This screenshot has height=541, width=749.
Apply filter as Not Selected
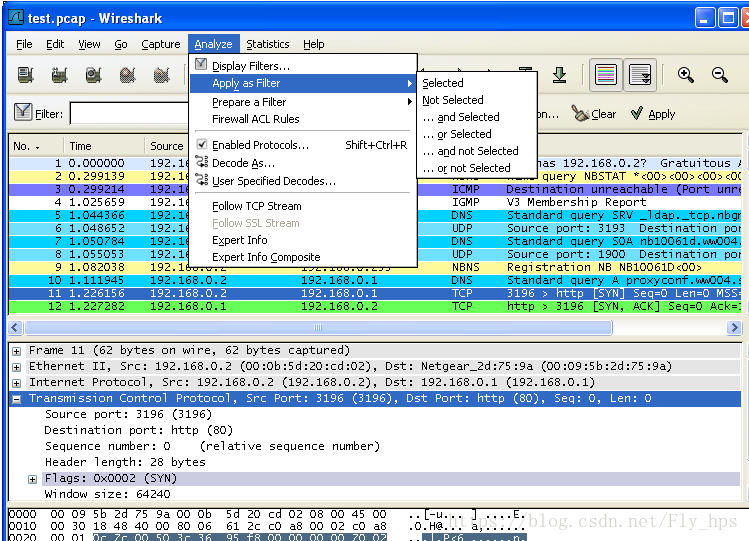[477, 100]
